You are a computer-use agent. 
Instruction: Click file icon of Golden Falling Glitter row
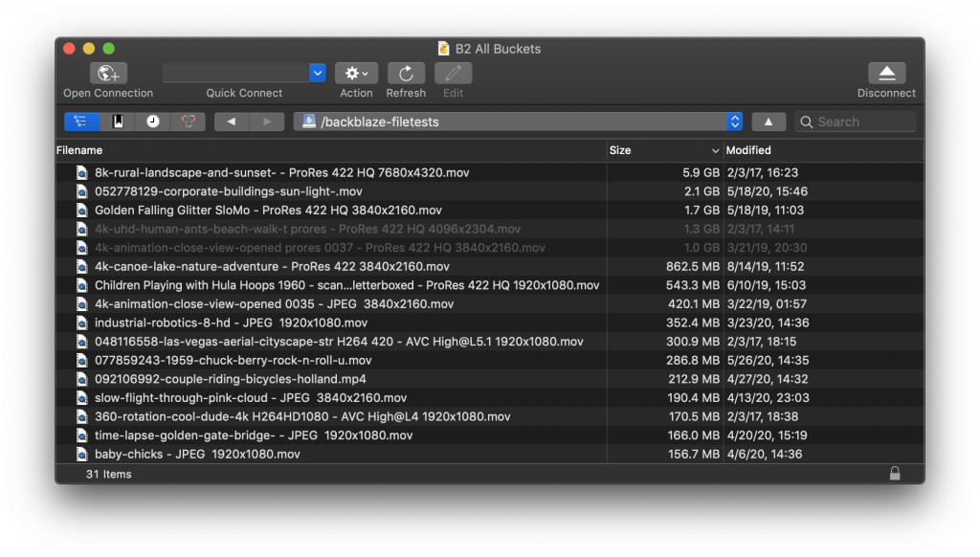[x=82, y=210]
